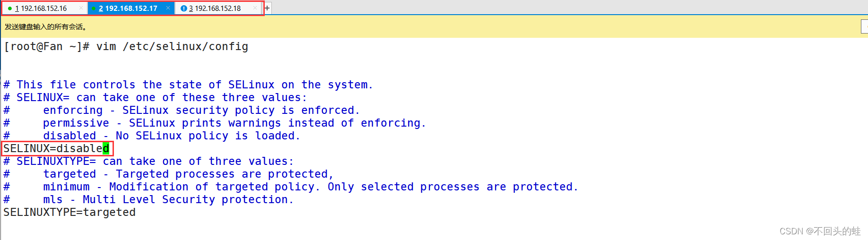The image size is (868, 240).
Task: Switch to the 192.168.152.16 session tab
Action: pos(43,9)
